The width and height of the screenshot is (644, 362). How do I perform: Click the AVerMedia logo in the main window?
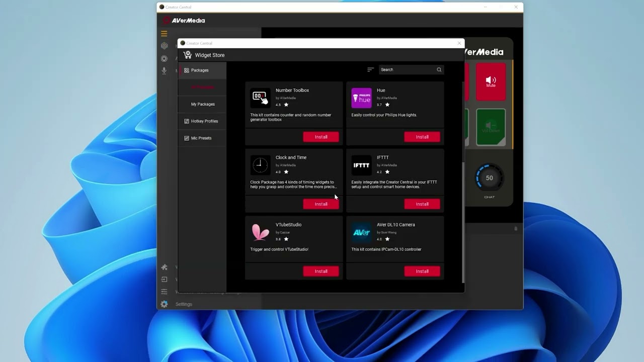184,21
